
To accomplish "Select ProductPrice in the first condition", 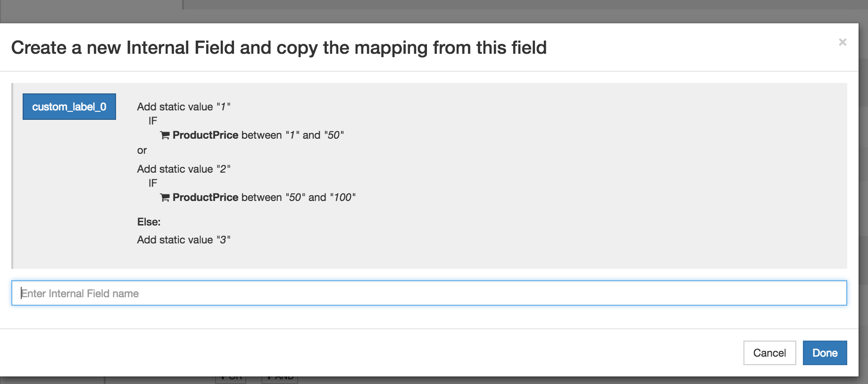I will 205,135.
